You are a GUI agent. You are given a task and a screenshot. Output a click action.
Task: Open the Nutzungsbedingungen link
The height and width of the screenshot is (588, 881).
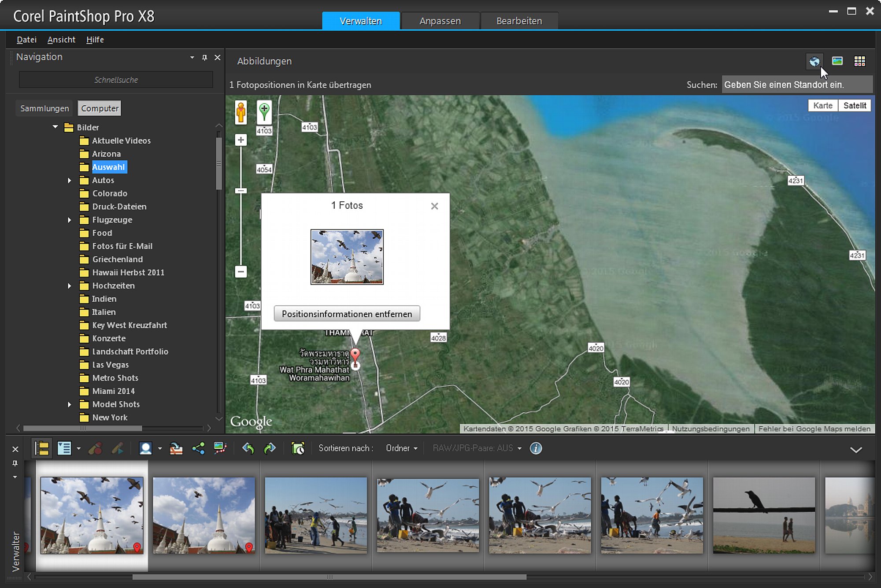[711, 429]
